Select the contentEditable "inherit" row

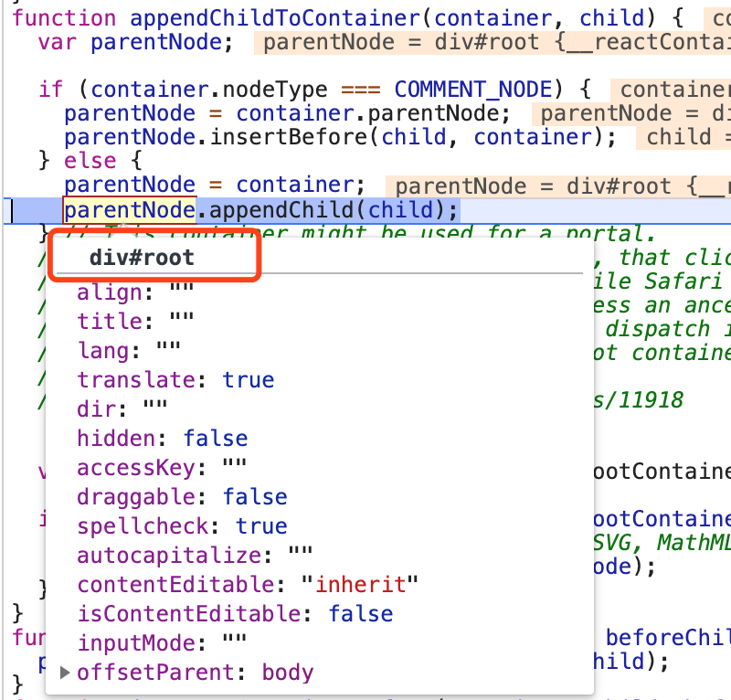[248, 584]
